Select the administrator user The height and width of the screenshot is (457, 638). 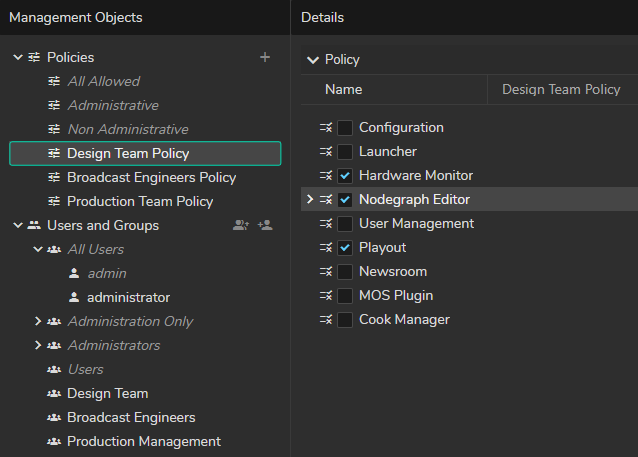click(128, 297)
